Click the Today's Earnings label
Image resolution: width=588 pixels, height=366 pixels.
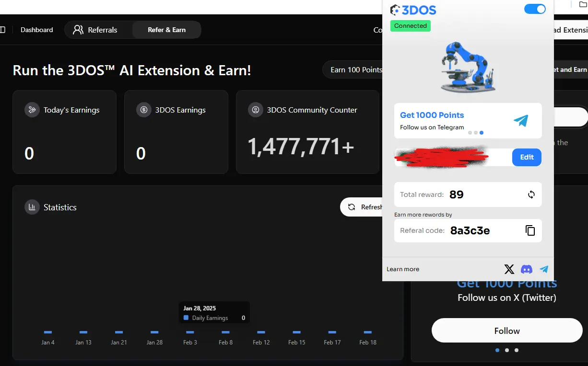click(71, 110)
